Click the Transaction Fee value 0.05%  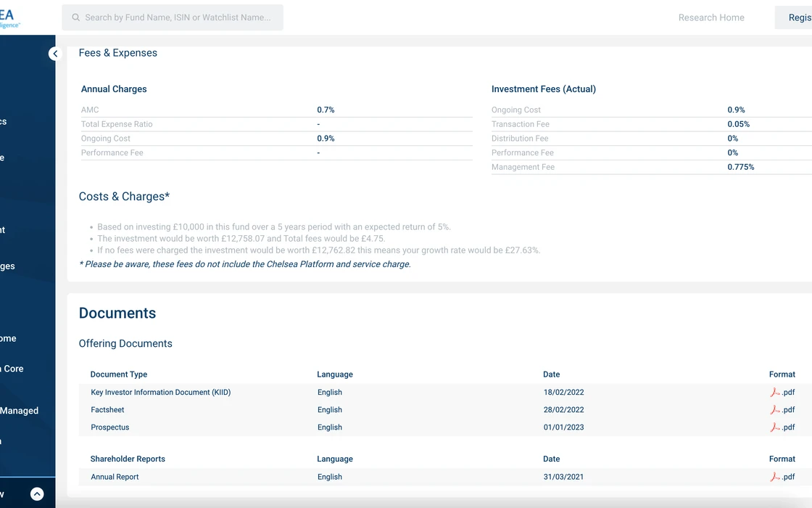point(739,124)
